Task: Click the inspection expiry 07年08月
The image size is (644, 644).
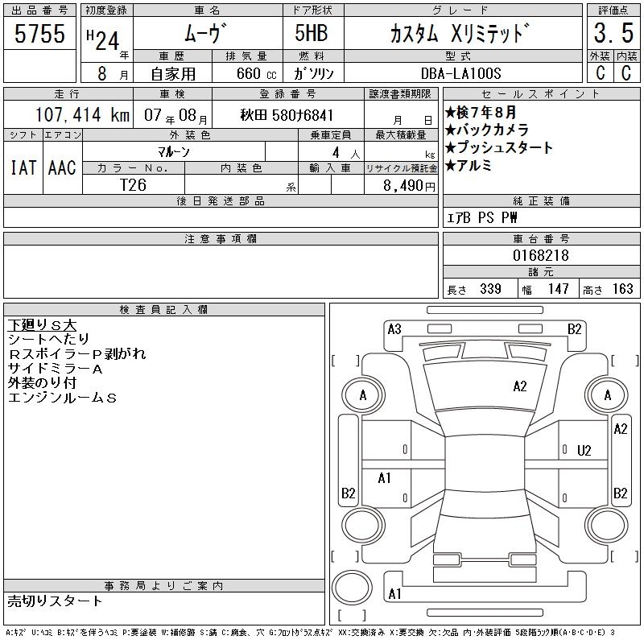Action: pos(175,115)
